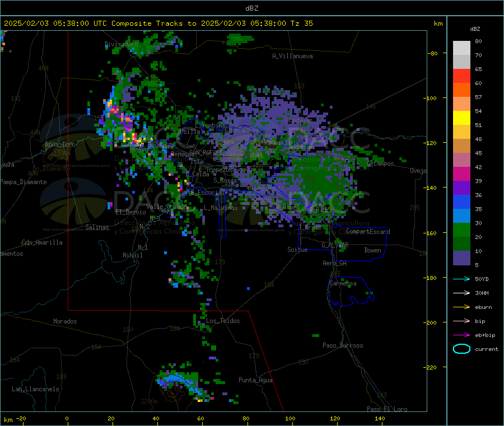Click the magenta eb+bip arrow icon
Viewport: 504px width, 426px height.
(461, 335)
